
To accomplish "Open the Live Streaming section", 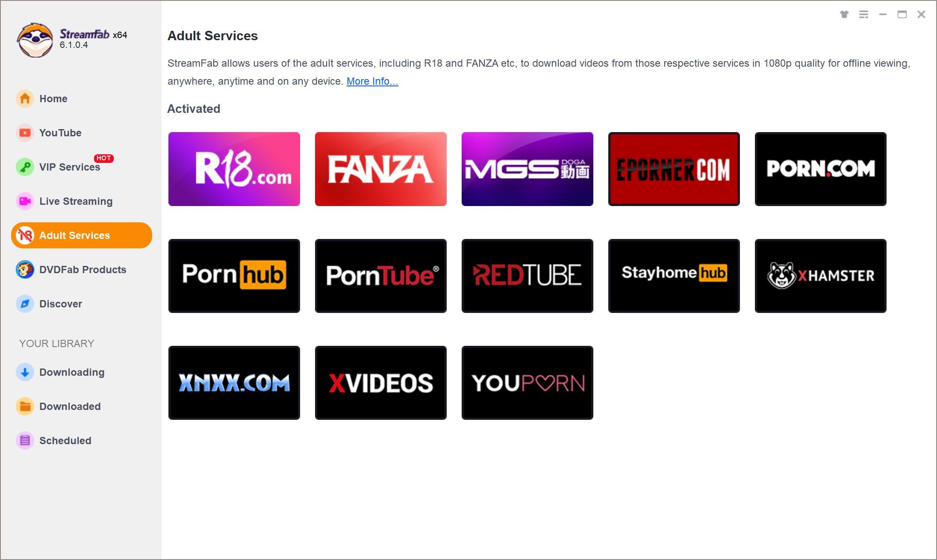I will click(x=75, y=200).
